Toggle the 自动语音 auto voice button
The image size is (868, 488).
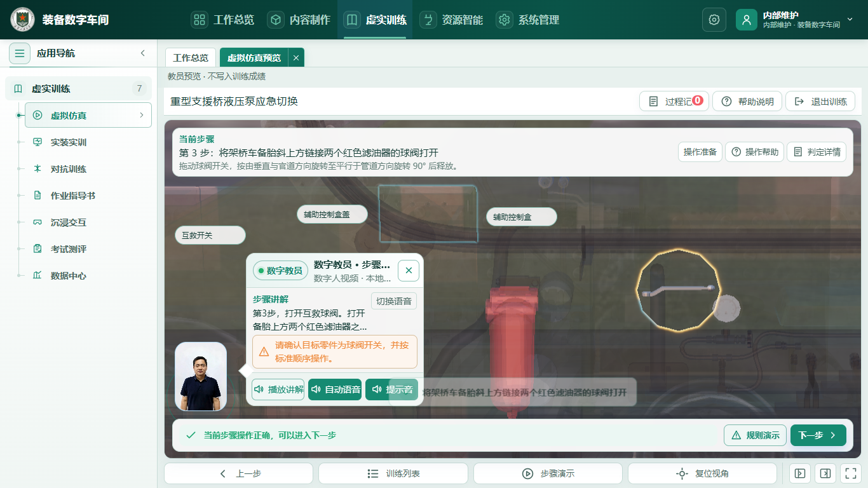click(x=335, y=390)
